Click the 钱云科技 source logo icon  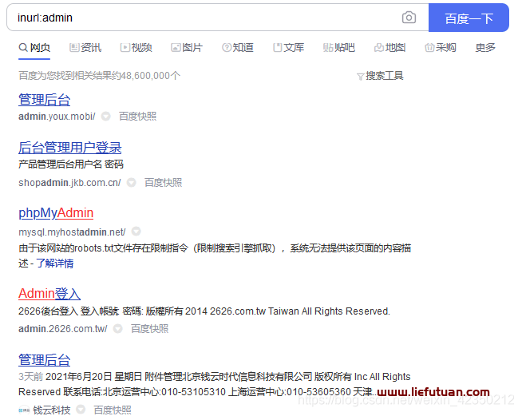click(24, 410)
